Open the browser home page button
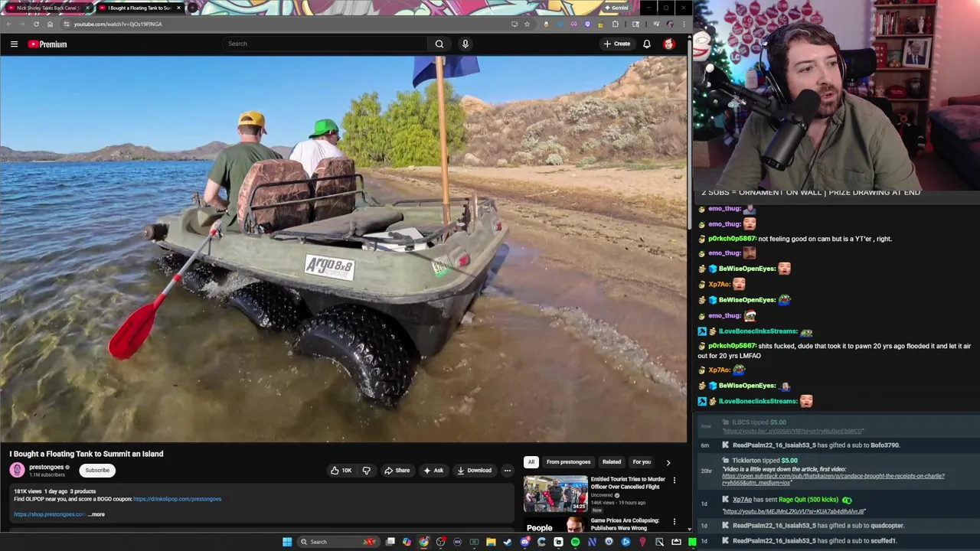 (x=50, y=24)
